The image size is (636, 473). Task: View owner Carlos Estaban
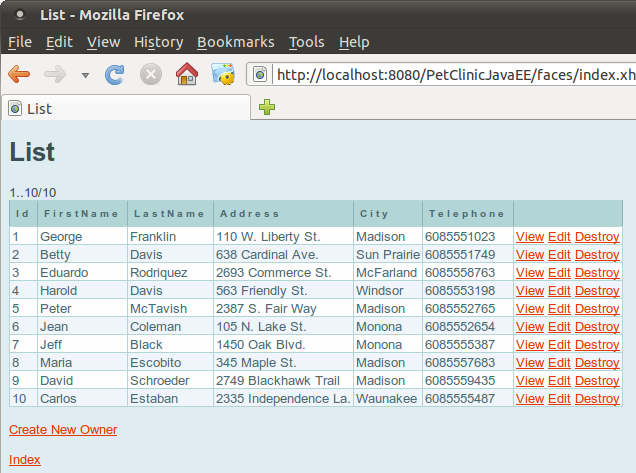[x=530, y=398]
